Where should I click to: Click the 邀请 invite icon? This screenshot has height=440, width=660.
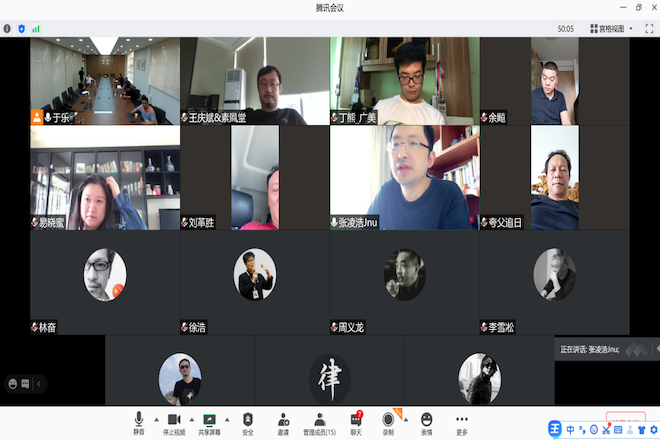[284, 422]
